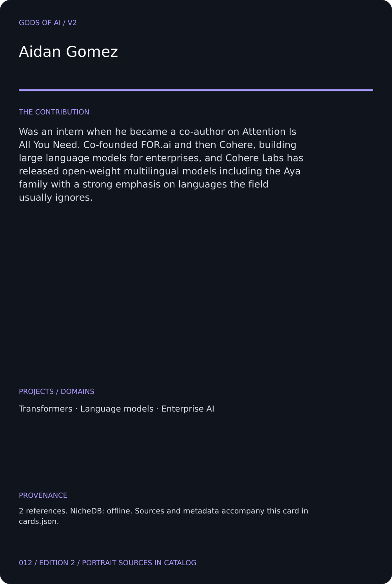Select the Aidan Gomez name title
The width and height of the screenshot is (392, 584).
click(68, 52)
